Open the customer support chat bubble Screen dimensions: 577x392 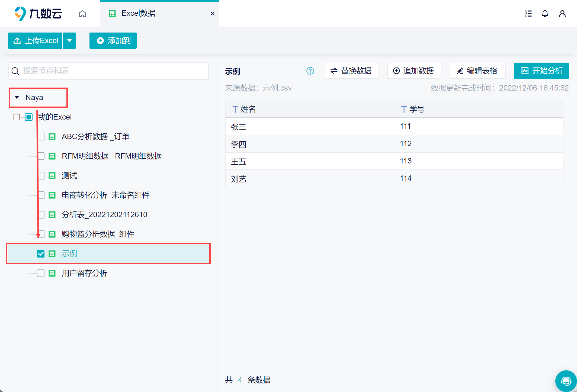pyautogui.click(x=566, y=381)
